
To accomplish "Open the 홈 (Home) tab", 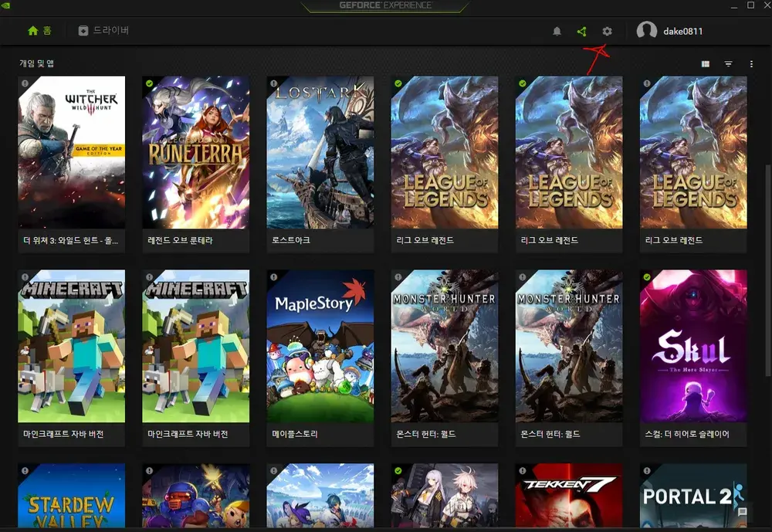I will coord(39,31).
